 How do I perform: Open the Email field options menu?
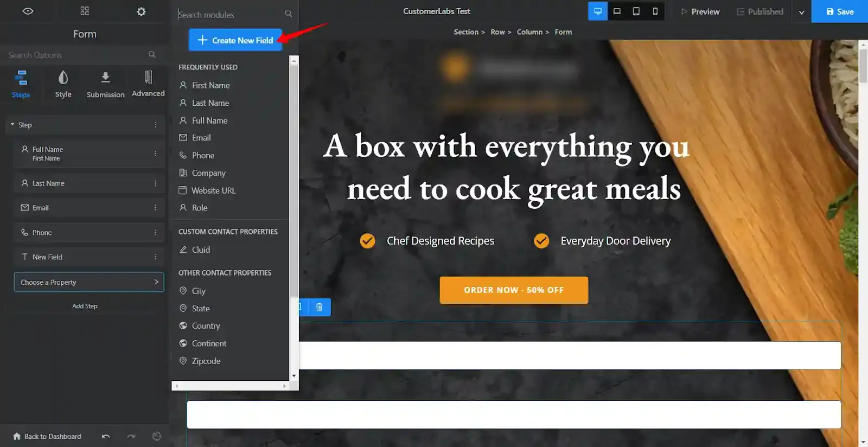tap(155, 208)
